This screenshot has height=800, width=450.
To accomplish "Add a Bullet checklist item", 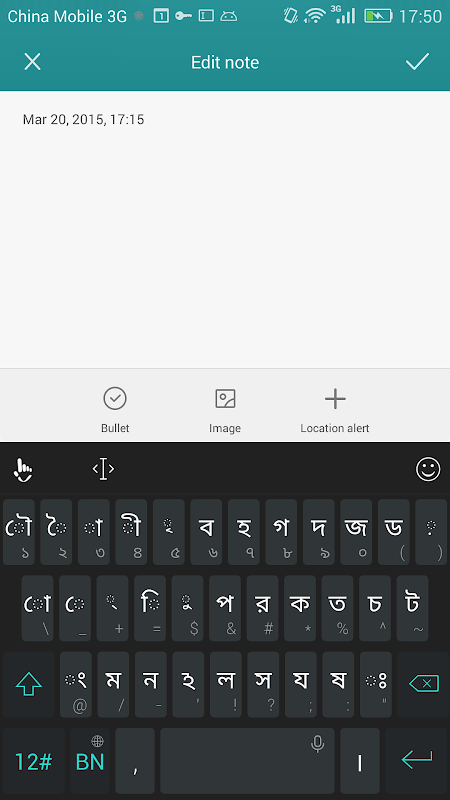I will 115,410.
